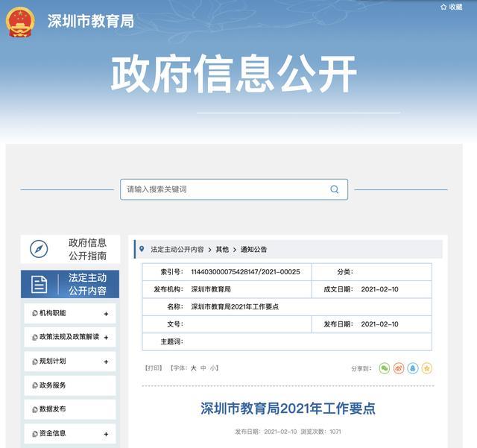
Task: Click 收藏 text link
Action: click(455, 7)
